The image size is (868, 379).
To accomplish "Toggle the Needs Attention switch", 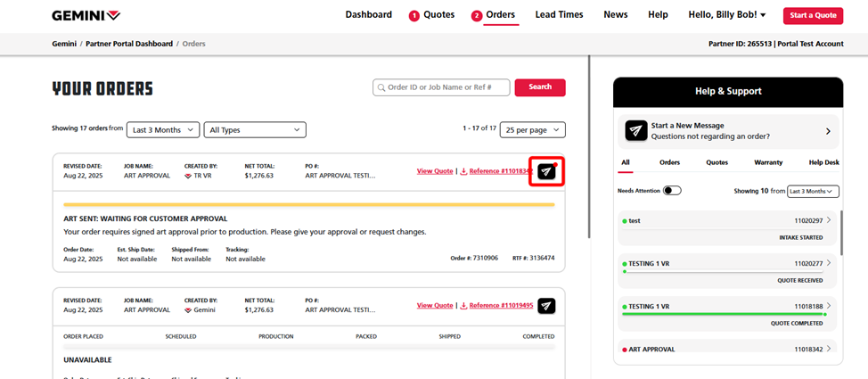I will [672, 191].
